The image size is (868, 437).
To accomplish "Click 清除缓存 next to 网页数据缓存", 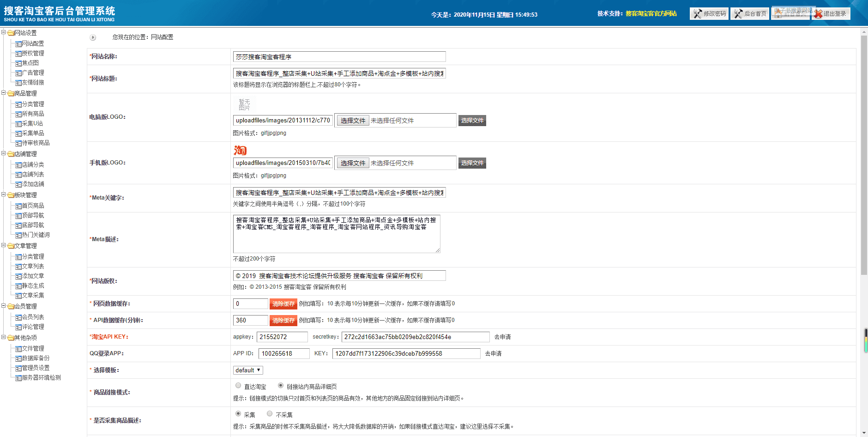I will point(283,304).
